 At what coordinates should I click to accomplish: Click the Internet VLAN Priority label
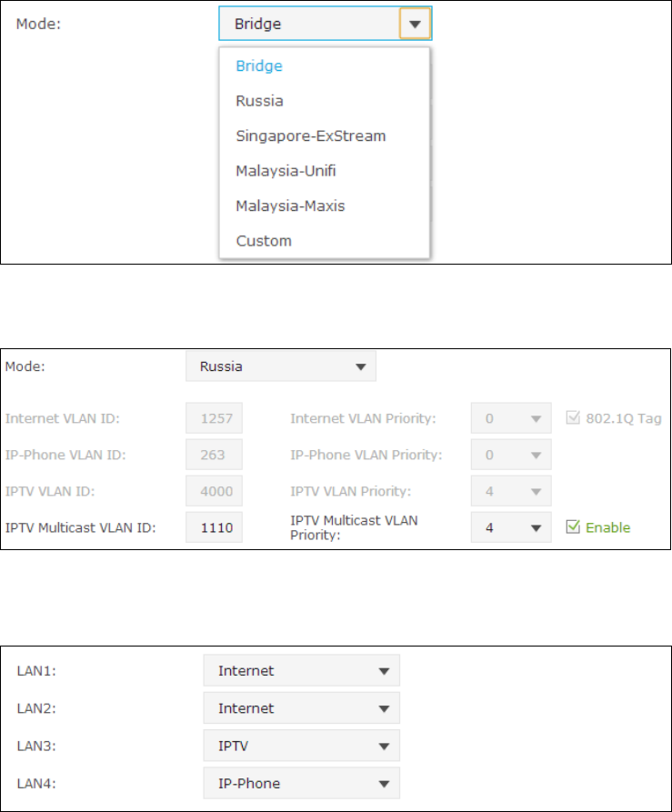[x=363, y=418]
